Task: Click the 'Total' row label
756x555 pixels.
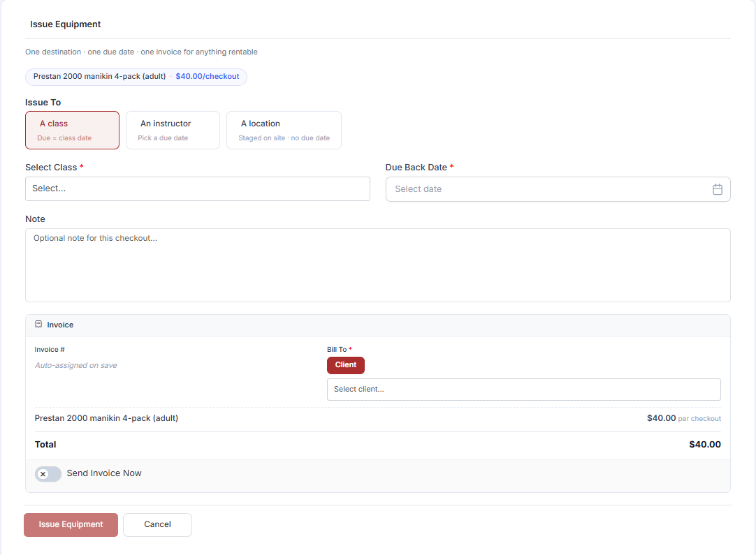Action: click(45, 444)
